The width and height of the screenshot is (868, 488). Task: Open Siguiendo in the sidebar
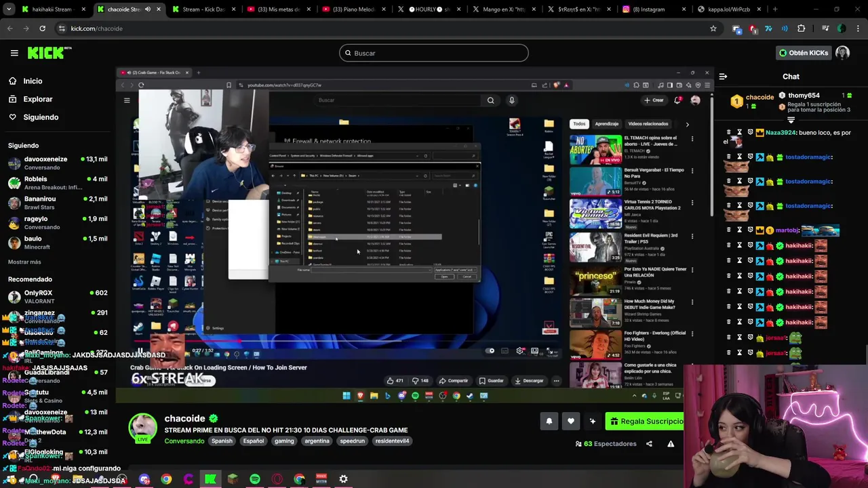[x=41, y=117]
